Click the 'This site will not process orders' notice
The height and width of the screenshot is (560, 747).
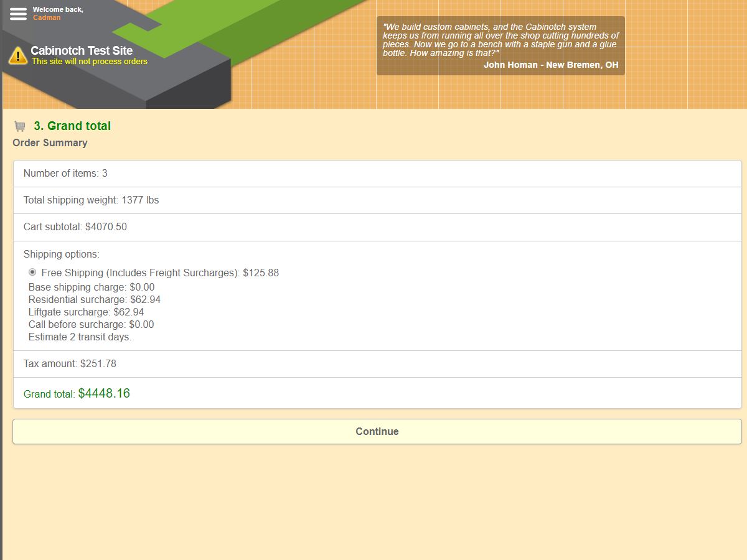coord(90,62)
